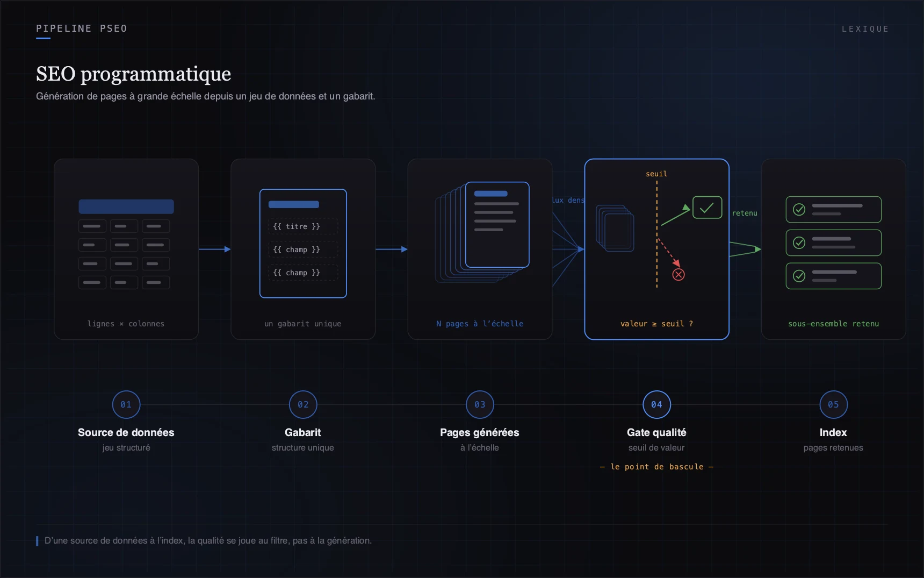Click the Gate qualité step title
The width and height of the screenshot is (924, 578).
[x=656, y=432]
